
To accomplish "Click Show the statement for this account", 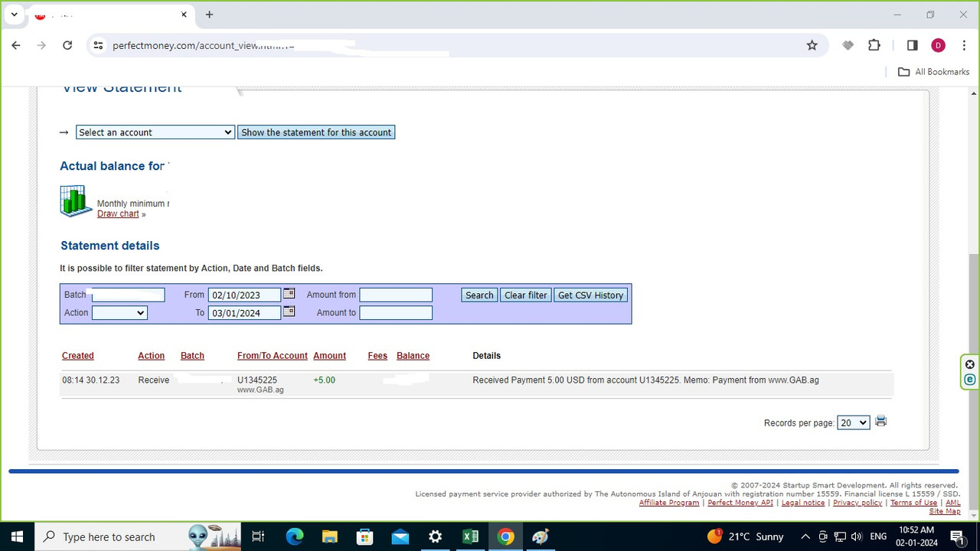I will (316, 132).
